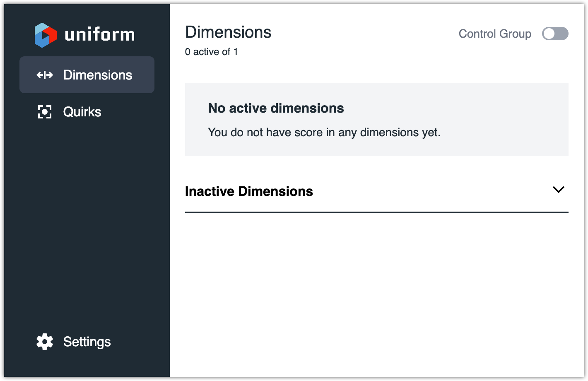588x381 pixels.
Task: Click the Quirks target sidebar icon
Action: pyautogui.click(x=45, y=112)
